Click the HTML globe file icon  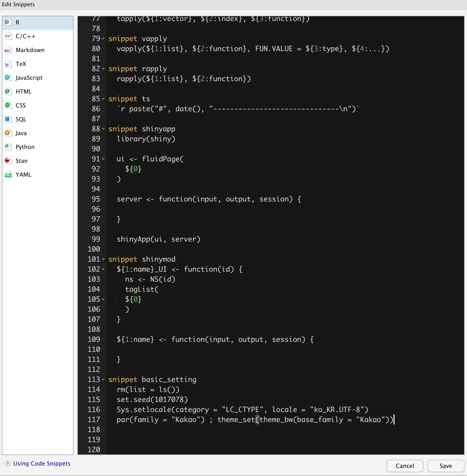click(x=8, y=92)
